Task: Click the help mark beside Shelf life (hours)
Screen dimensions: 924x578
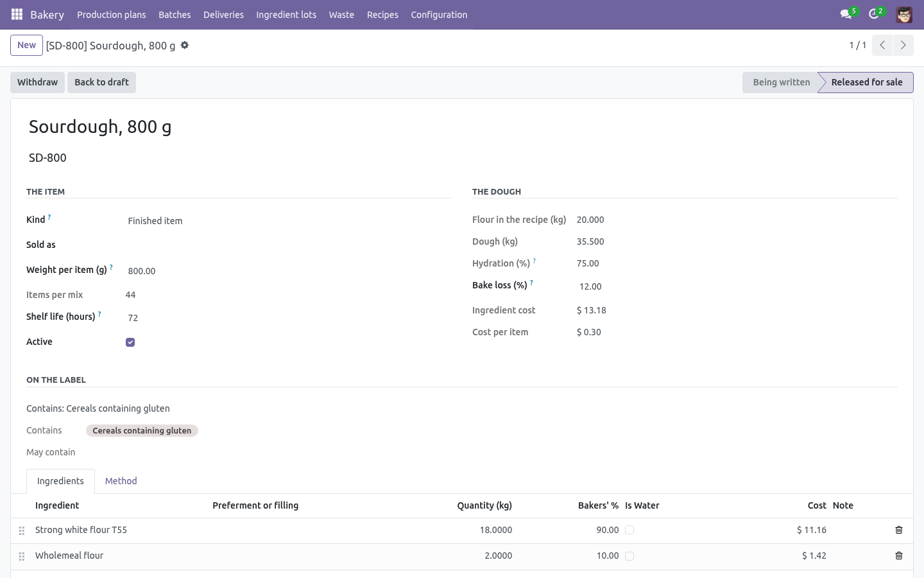Action: pos(99,314)
